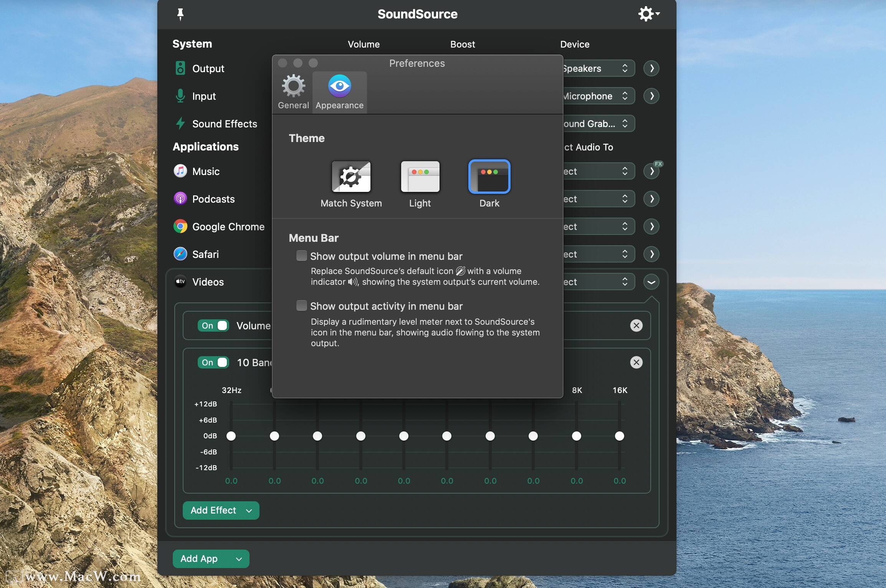Viewport: 886px width, 588px height.
Task: Click the 16K EQ slider handle
Action: point(619,436)
